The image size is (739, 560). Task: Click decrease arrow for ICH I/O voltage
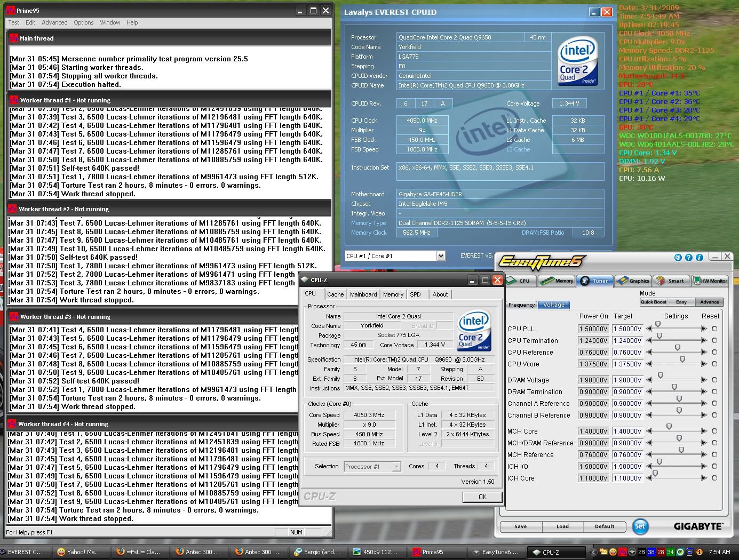pos(649,466)
